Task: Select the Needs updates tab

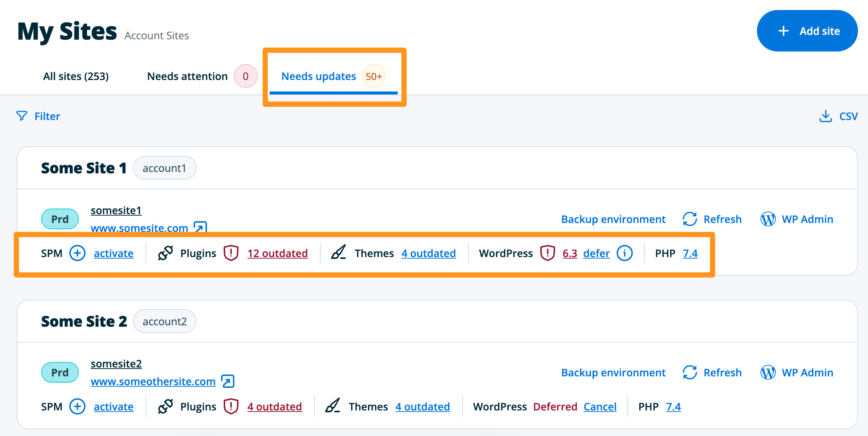Action: pos(318,76)
